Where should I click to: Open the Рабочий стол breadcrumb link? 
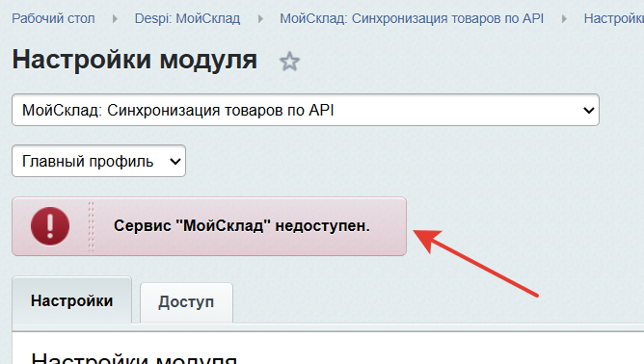(x=53, y=18)
